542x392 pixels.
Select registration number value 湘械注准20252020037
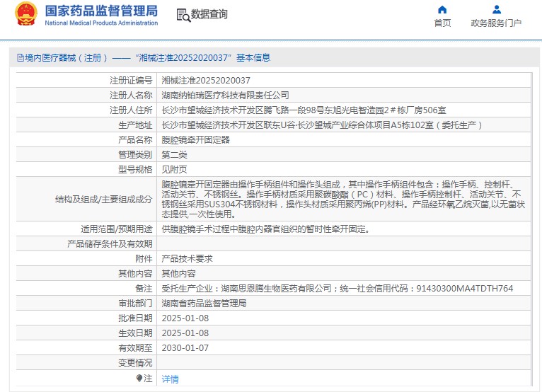pyautogui.click(x=206, y=81)
